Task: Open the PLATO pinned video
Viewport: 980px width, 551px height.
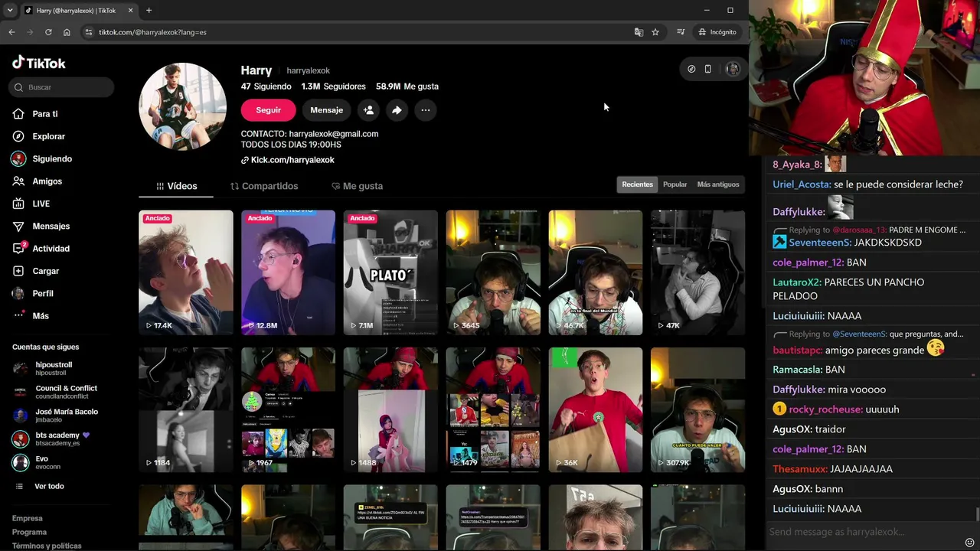Action: click(390, 272)
